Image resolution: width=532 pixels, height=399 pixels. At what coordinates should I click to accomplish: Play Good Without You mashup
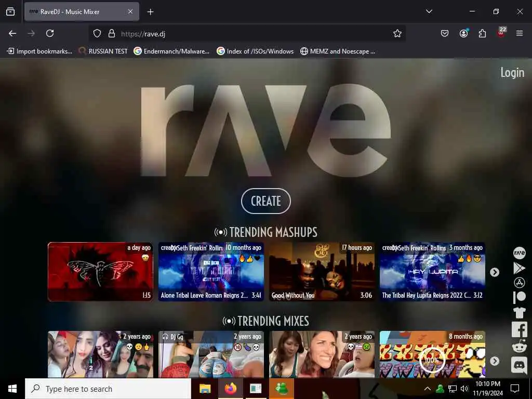click(x=322, y=271)
